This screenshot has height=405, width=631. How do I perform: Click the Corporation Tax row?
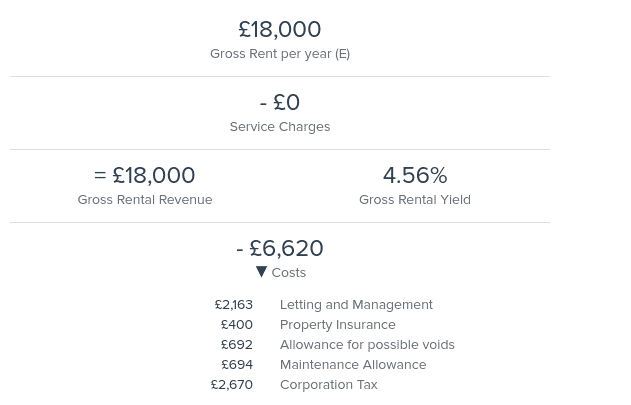pos(294,385)
